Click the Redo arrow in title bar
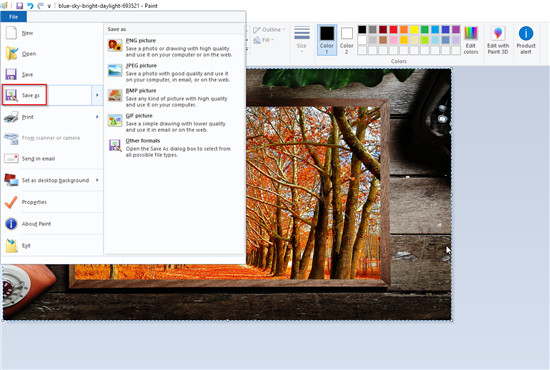This screenshot has height=370, width=550. 40,6
